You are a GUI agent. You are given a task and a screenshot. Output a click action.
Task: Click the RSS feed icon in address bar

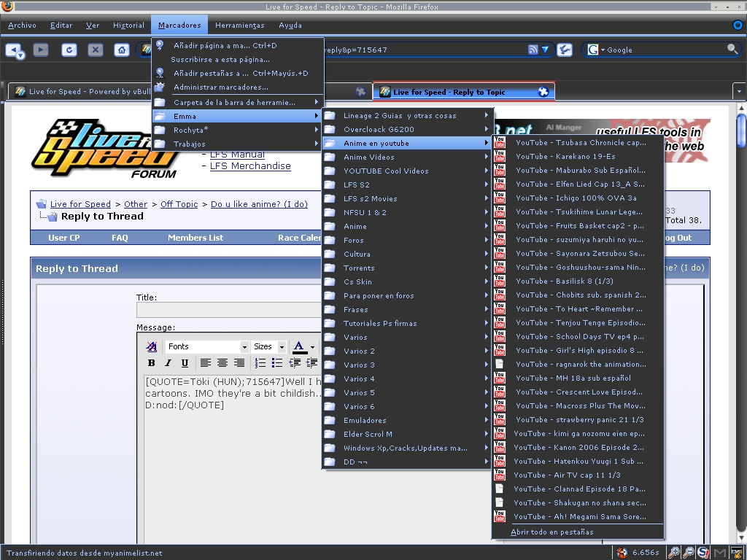pos(533,50)
